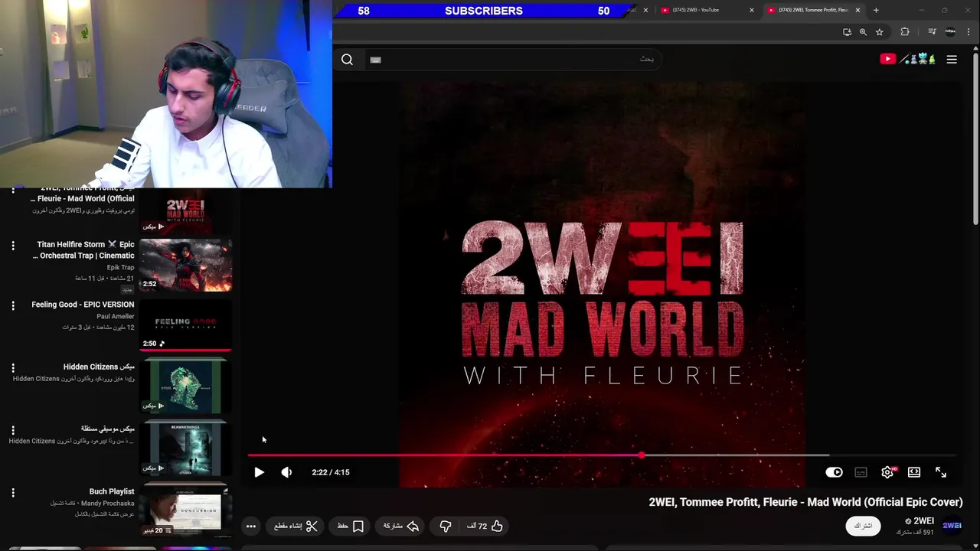
Task: Click the 'Buch Playlist' title
Action: click(112, 491)
